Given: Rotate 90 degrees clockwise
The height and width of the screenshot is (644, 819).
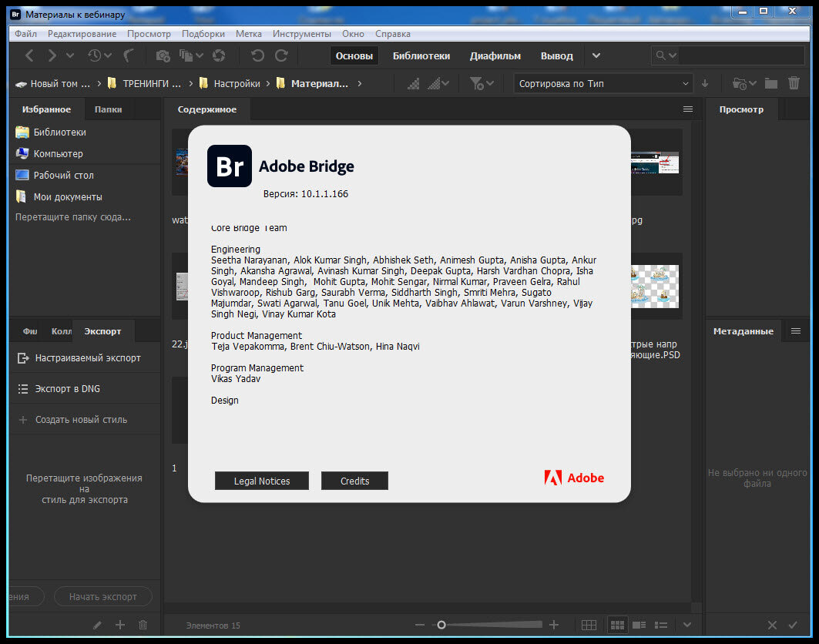Looking at the screenshot, I should (281, 55).
